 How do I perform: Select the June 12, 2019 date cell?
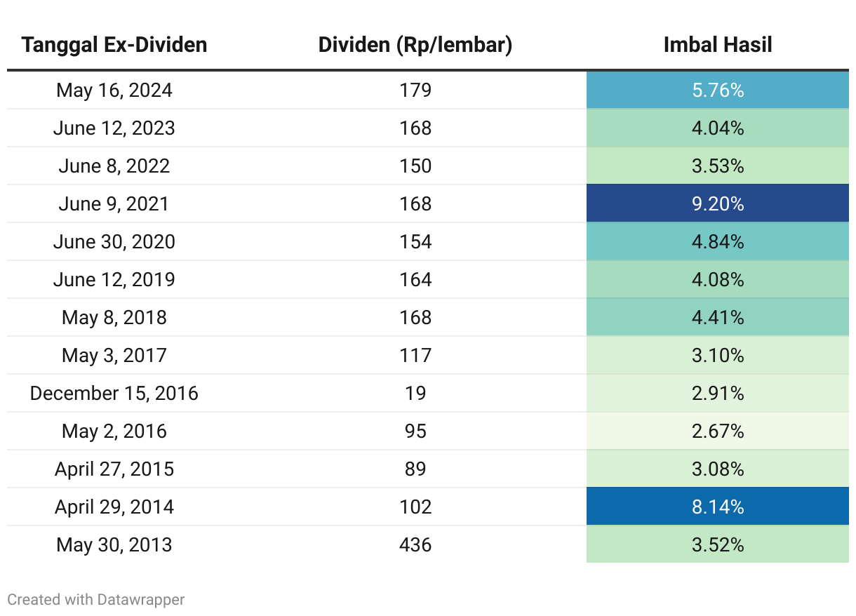pos(114,280)
